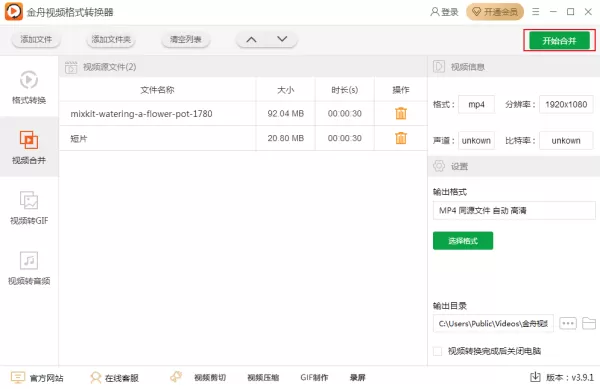Click the 清空列表 button
The width and height of the screenshot is (600, 389).
click(x=186, y=39)
